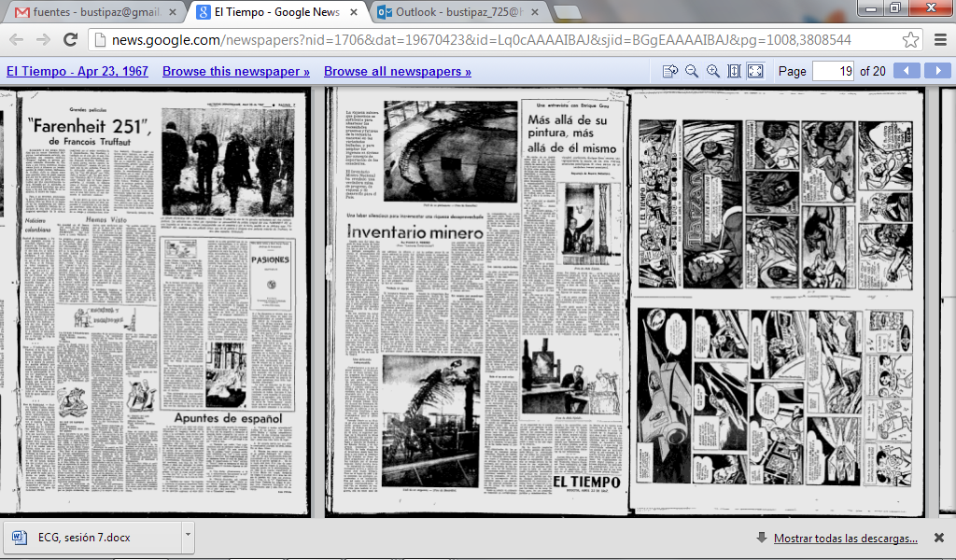Open downloaded ECG, sesión 7.docx file
Image resolution: width=956 pixels, height=560 pixels.
(91, 538)
